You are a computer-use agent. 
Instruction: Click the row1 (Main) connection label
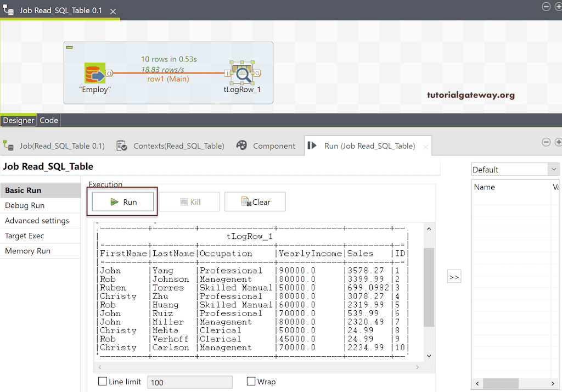(168, 79)
